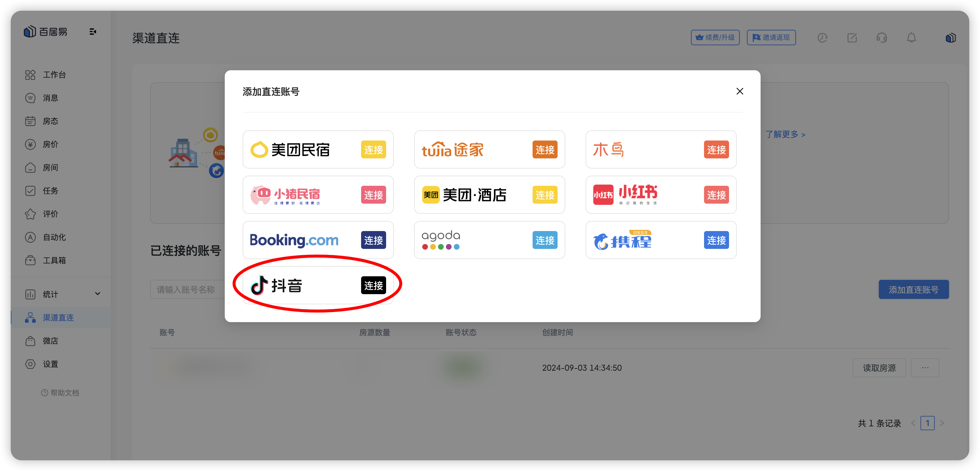980x471 pixels.
Task: Click the 读取房源 button
Action: 879,367
